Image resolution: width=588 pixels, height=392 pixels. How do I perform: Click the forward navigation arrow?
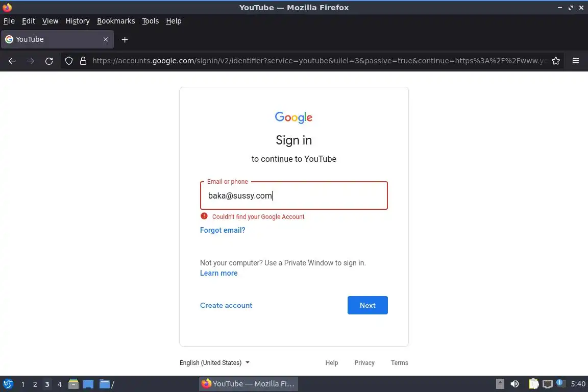pyautogui.click(x=31, y=61)
